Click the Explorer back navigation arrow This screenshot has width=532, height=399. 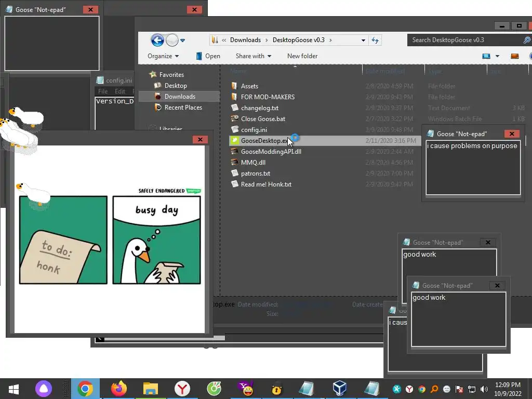pyautogui.click(x=157, y=41)
